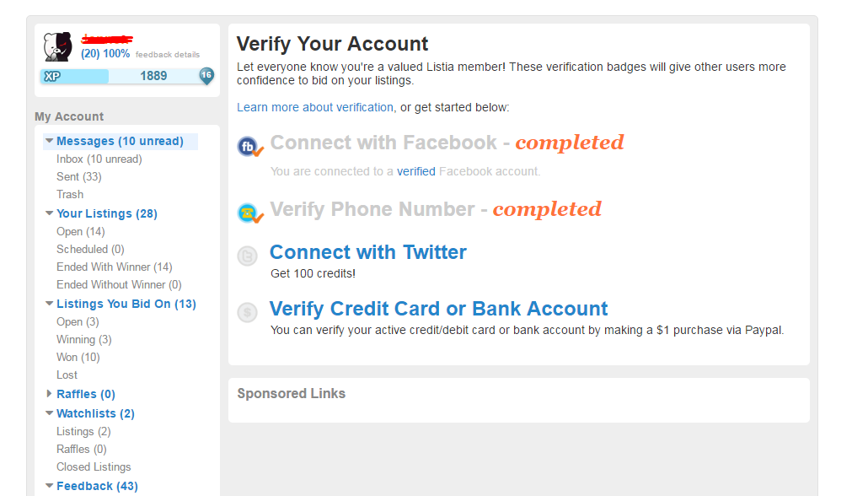Click the verified Facebook link
The width and height of the screenshot is (868, 496).
click(x=415, y=172)
